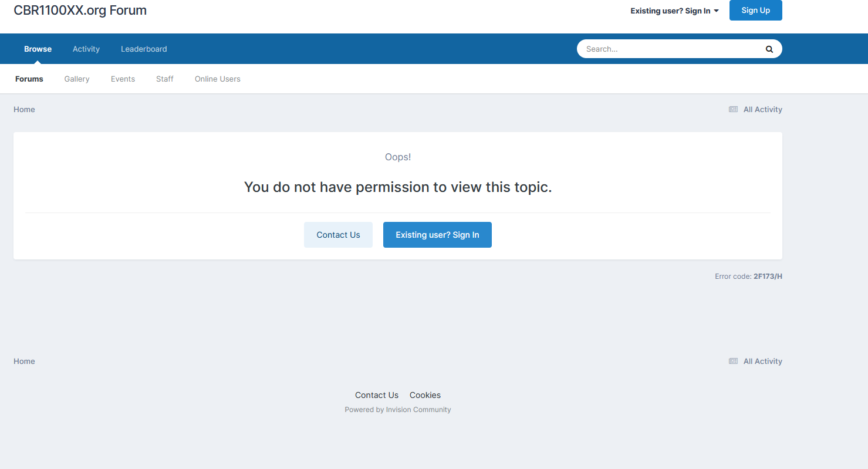Select the Forums sub-menu item

pos(29,79)
